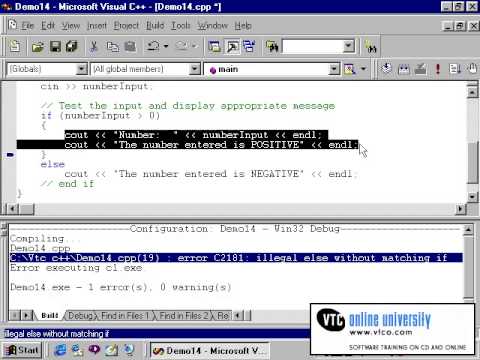Run program with red exclamation icon

coord(438,69)
